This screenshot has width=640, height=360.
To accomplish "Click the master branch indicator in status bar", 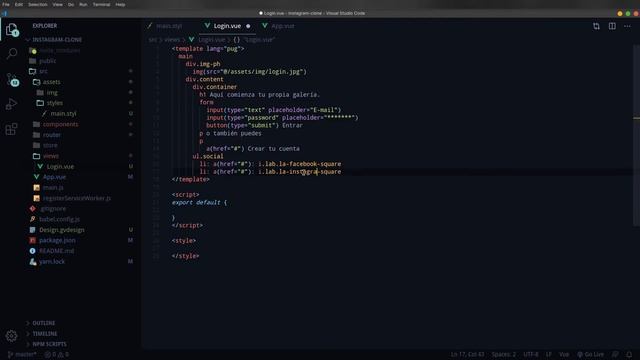I will [22, 354].
